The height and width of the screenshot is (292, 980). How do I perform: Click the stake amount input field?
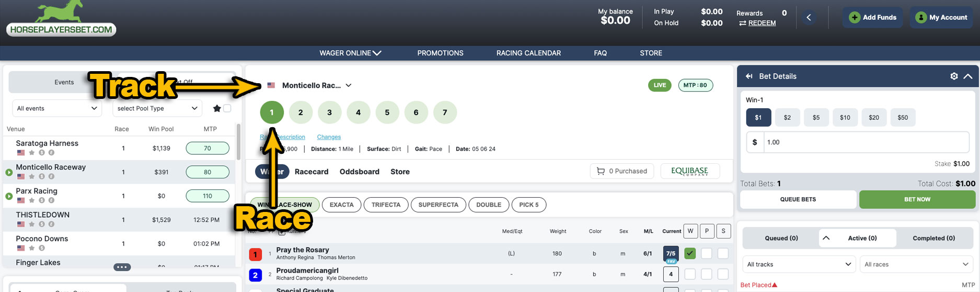(866, 142)
